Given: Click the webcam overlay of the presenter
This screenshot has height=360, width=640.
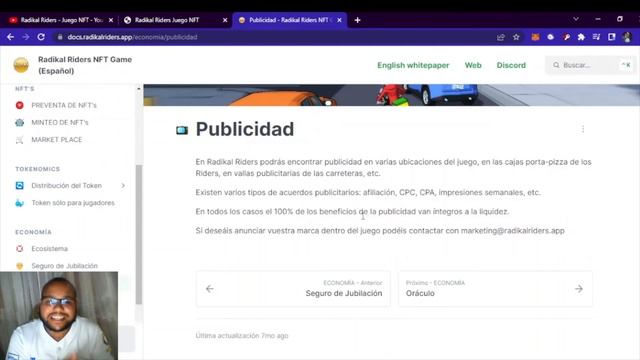Looking at the screenshot, I should tap(59, 316).
